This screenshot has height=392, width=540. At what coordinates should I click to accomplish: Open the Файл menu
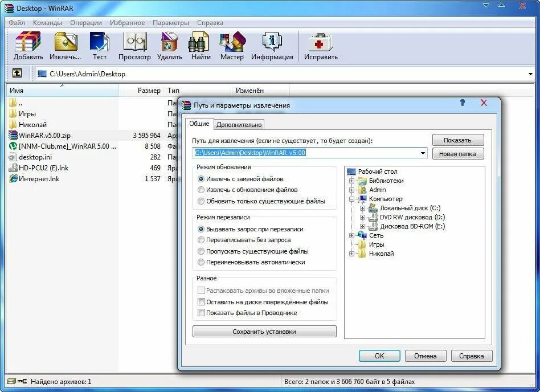[17, 23]
